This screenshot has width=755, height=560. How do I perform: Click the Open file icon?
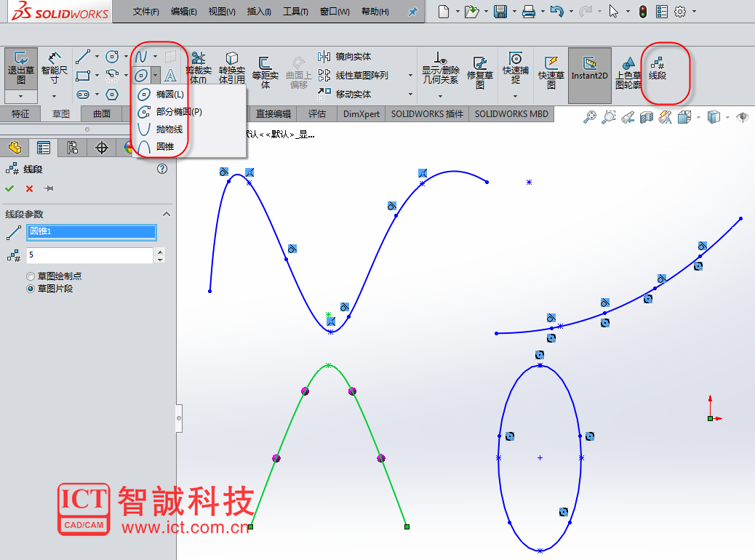[472, 12]
